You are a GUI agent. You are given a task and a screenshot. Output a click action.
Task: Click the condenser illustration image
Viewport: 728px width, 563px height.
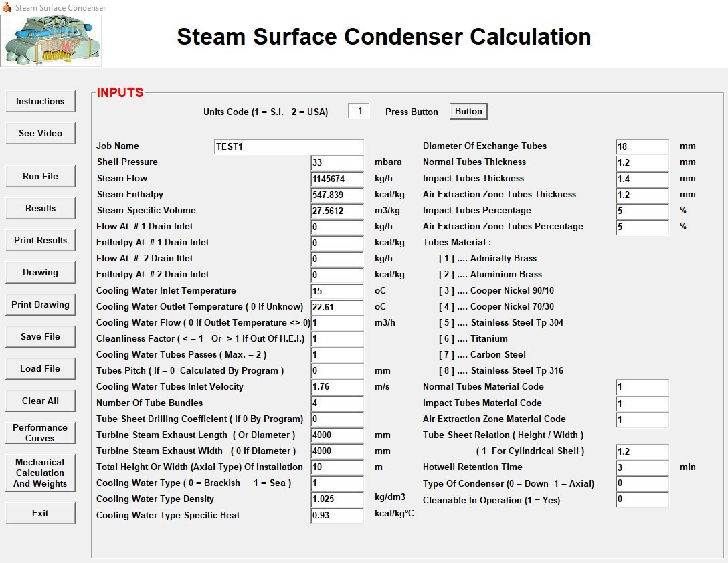click(x=52, y=41)
